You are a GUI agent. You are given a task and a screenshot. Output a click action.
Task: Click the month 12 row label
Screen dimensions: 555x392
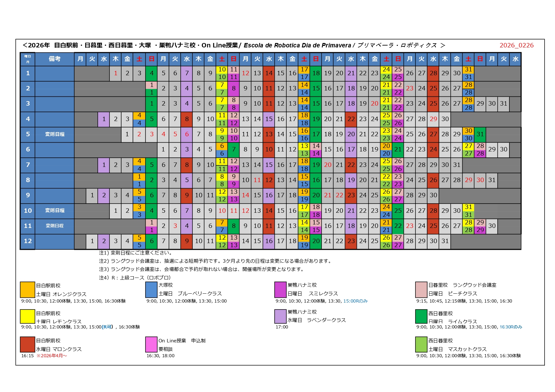pos(28,241)
